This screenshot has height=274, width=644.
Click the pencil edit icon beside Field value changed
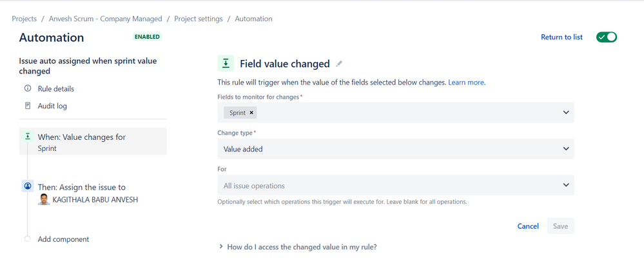[339, 64]
